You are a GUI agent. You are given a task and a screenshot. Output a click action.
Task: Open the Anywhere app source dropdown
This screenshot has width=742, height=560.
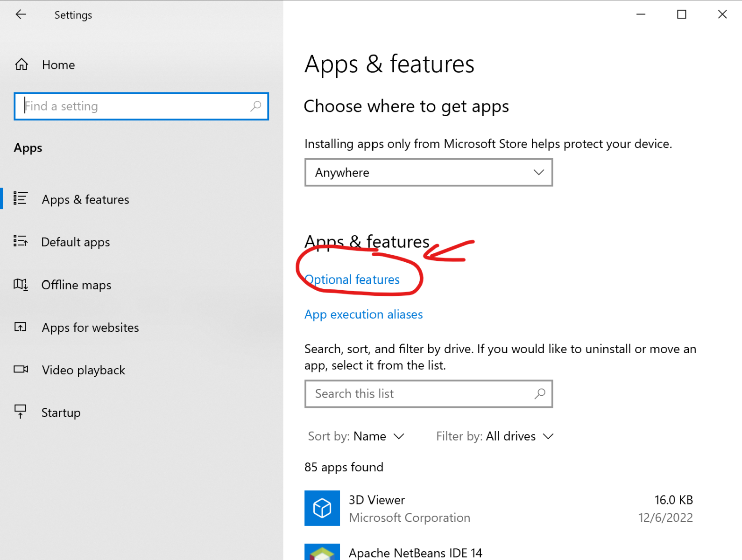pyautogui.click(x=428, y=173)
